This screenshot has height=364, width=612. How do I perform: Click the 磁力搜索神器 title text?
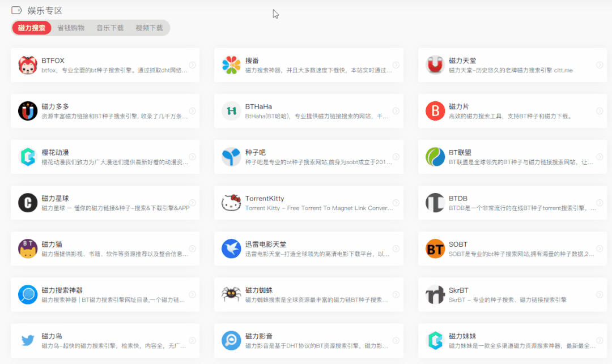coord(62,291)
